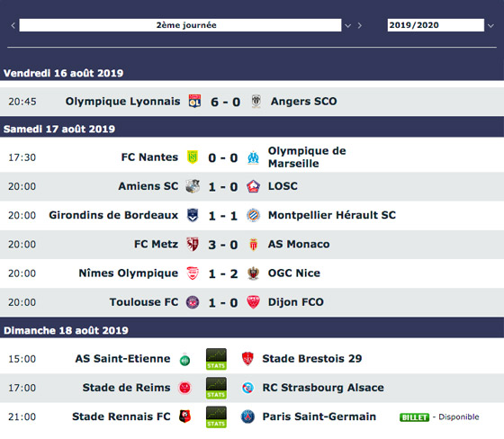Screen dimensions: 504x439
Task: Click the Olympique Lyonnais club crest
Action: pos(194,102)
